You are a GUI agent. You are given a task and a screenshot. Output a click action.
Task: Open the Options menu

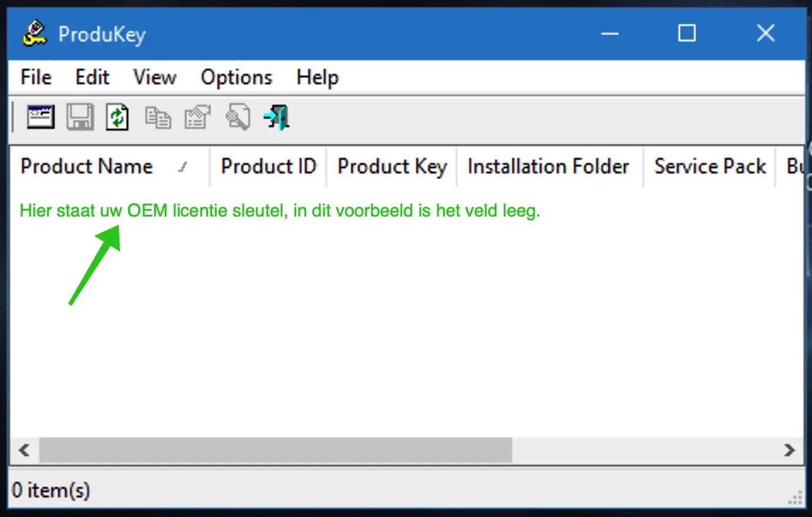coord(236,77)
